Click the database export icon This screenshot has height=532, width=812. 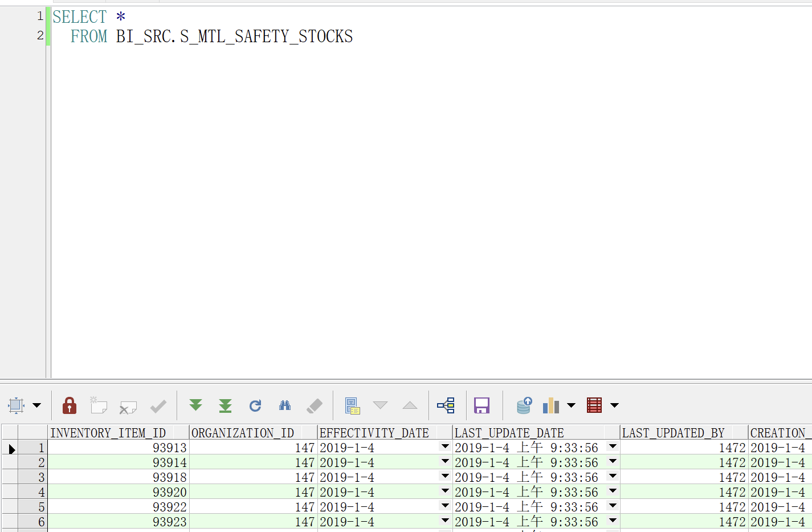(523, 405)
